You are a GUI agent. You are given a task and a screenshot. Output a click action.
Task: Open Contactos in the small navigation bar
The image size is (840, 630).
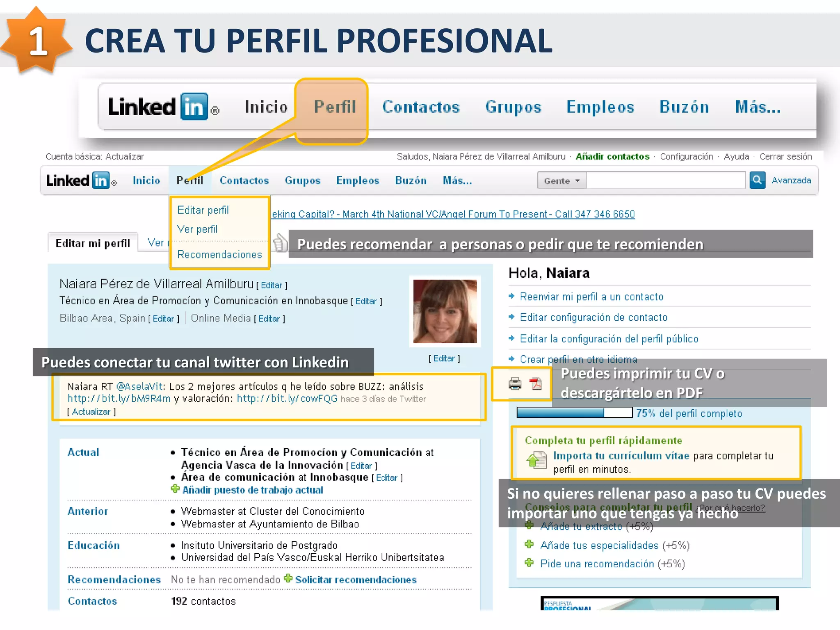pos(244,180)
